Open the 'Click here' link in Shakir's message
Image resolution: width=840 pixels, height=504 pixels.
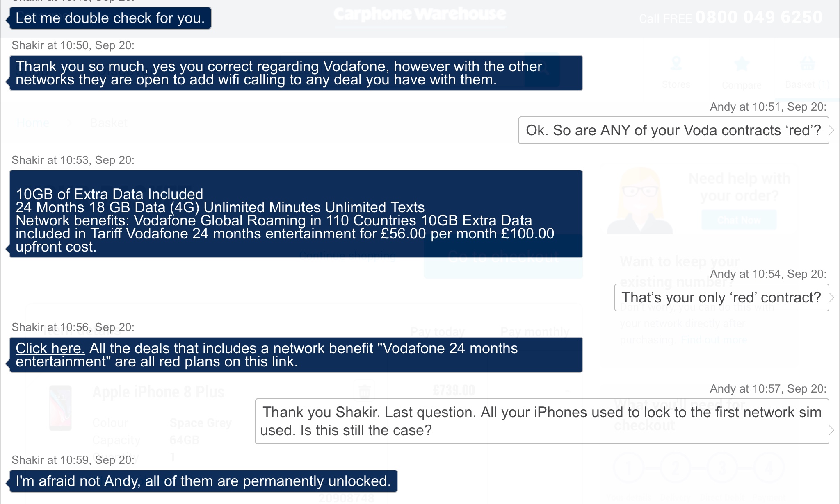pos(50,348)
